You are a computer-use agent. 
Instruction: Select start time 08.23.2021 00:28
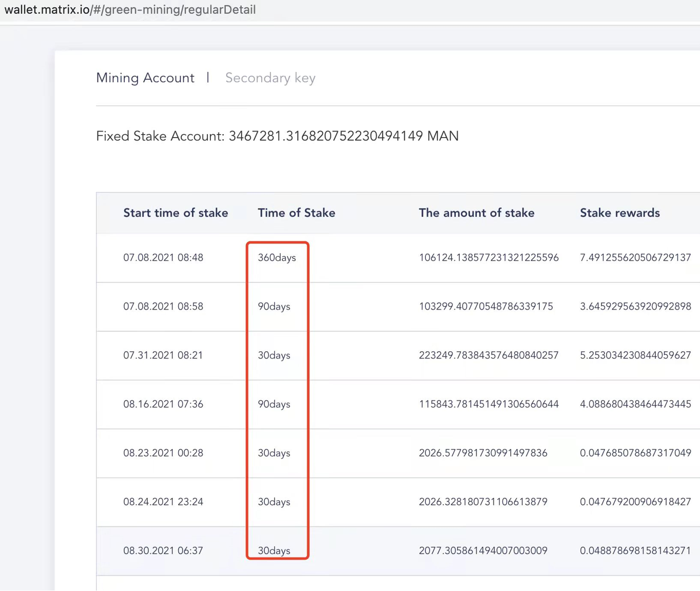(x=163, y=453)
